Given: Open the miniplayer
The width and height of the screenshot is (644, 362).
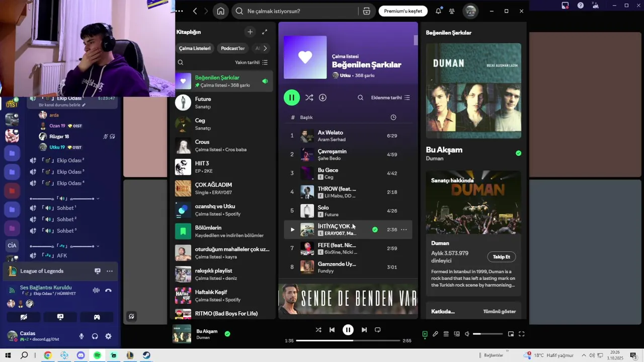Looking at the screenshot, I should pyautogui.click(x=511, y=334).
